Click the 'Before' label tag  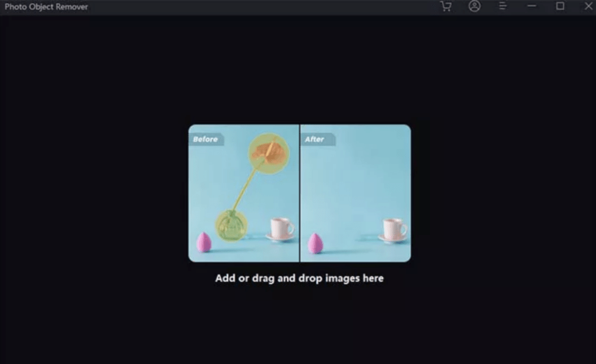tap(205, 140)
